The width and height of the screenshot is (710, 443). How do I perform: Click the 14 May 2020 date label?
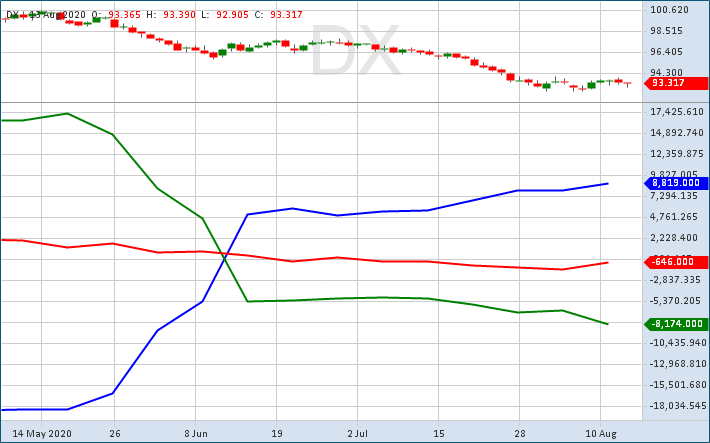click(x=42, y=434)
